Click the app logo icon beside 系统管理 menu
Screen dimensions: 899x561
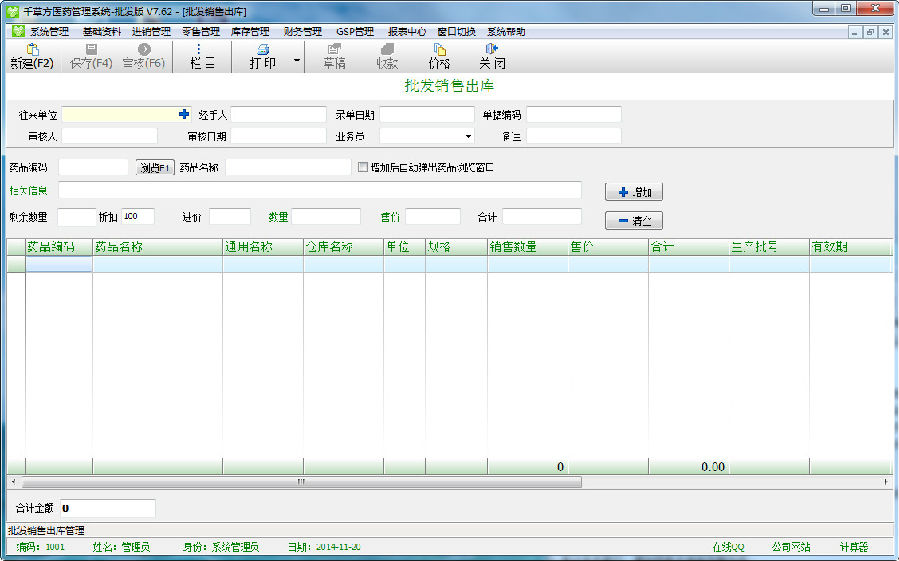point(18,31)
